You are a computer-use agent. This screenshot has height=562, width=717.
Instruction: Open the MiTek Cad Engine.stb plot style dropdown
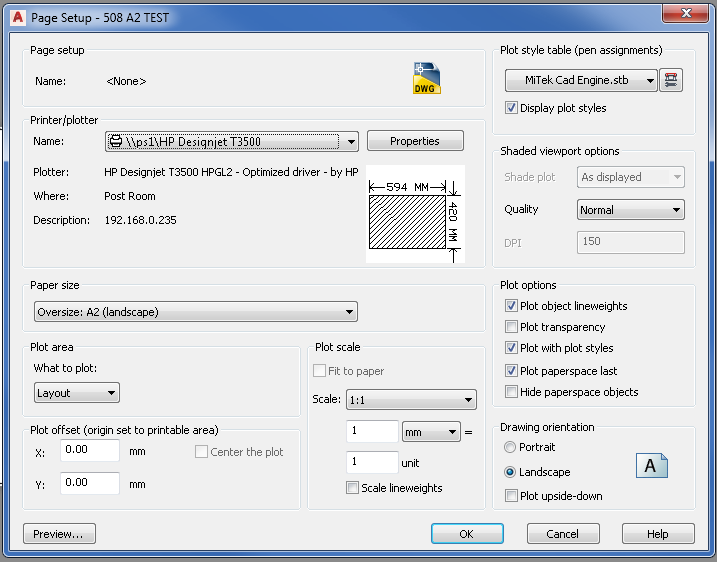pyautogui.click(x=581, y=80)
